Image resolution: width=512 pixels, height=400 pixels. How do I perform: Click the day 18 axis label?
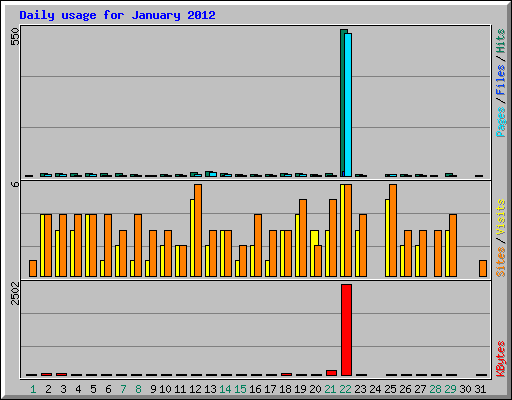point(285,389)
